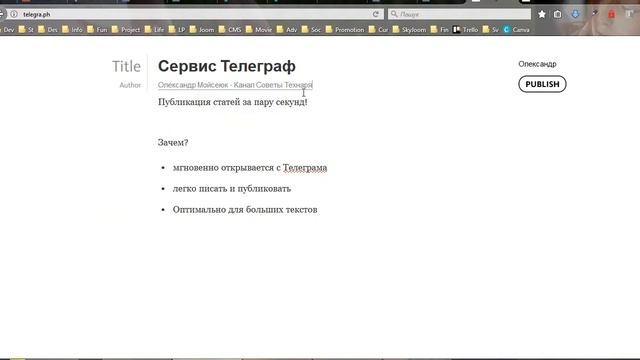The width and height of the screenshot is (640, 360).
Task: Click the title 'Сервис Телеграф'
Action: pyautogui.click(x=227, y=66)
